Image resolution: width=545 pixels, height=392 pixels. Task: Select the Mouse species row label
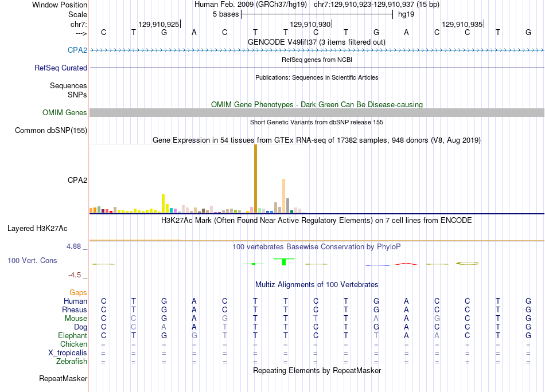click(x=76, y=319)
